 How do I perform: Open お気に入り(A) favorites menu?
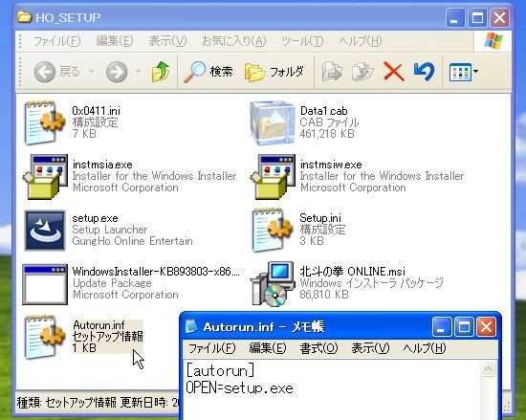(233, 41)
